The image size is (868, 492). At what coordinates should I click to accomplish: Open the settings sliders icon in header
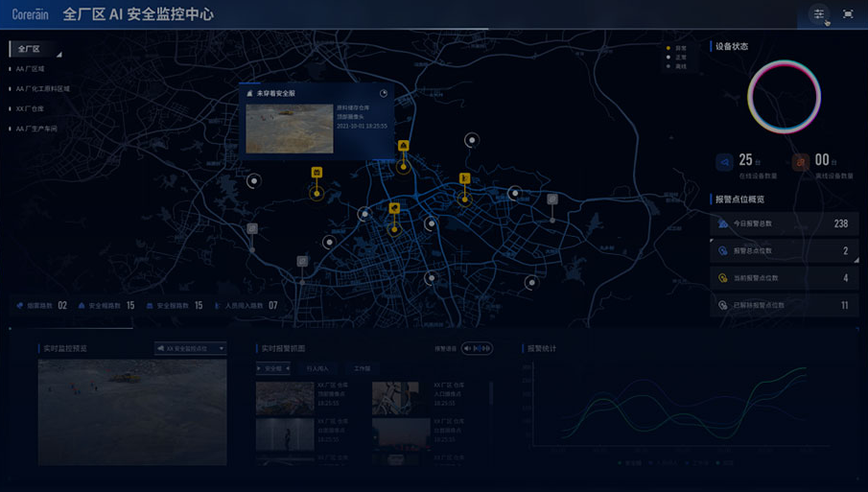click(818, 13)
